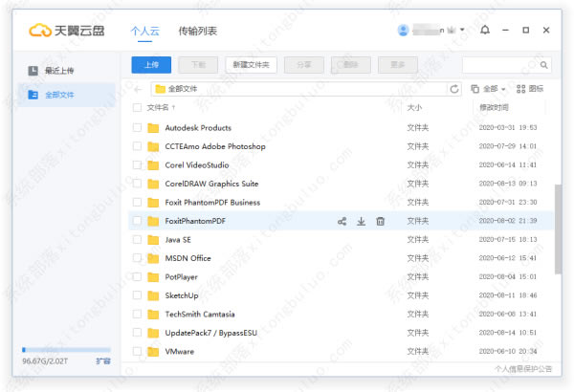Switch to 图标 grid view
The width and height of the screenshot is (574, 392).
tap(530, 89)
